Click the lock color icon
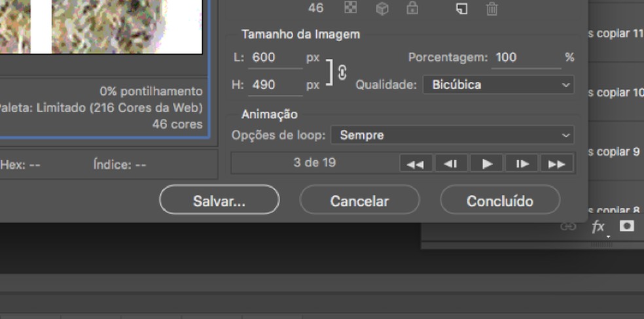This screenshot has height=319, width=644. pos(412,8)
